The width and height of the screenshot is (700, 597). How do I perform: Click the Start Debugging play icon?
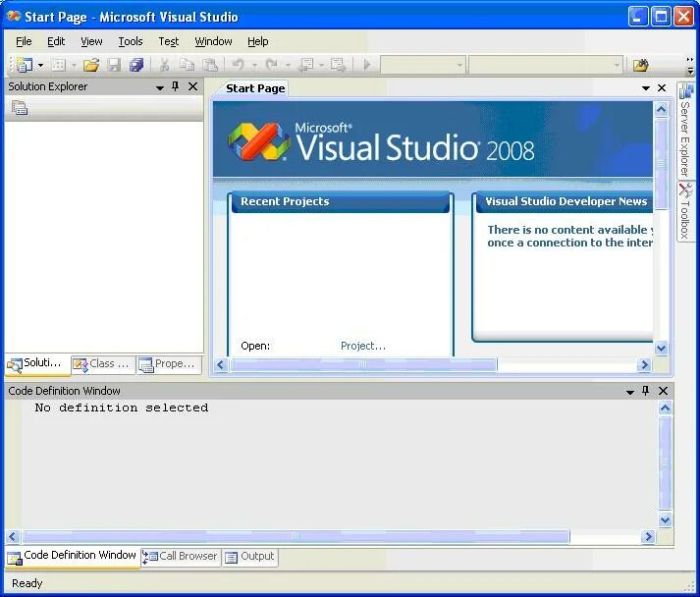(366, 65)
